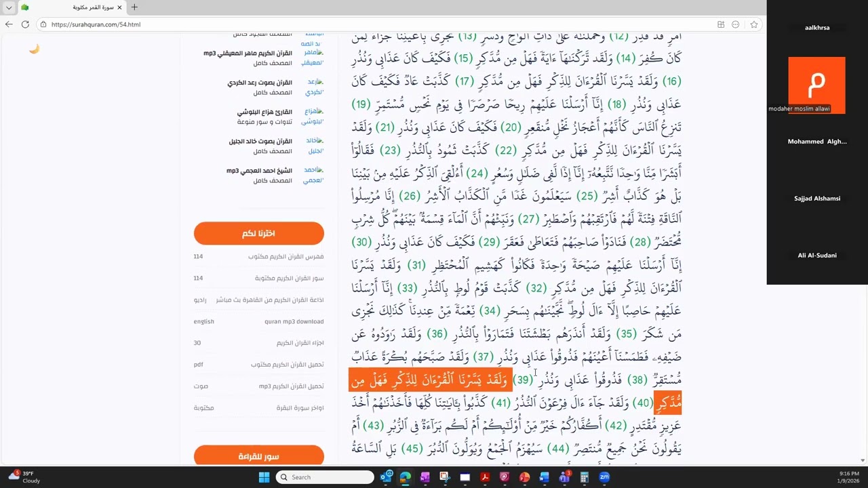
Task: Click the orange اخترنا لكم button
Action: [x=259, y=233]
